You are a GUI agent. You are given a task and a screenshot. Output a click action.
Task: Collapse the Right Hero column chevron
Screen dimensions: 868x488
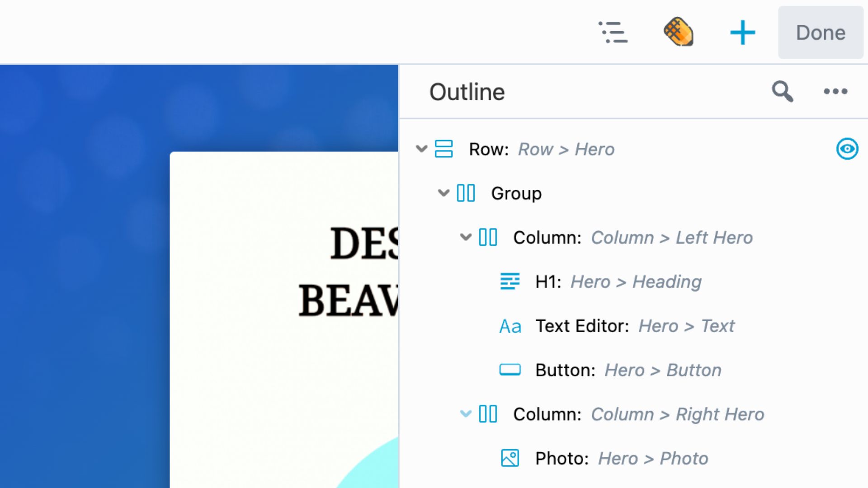click(x=466, y=413)
